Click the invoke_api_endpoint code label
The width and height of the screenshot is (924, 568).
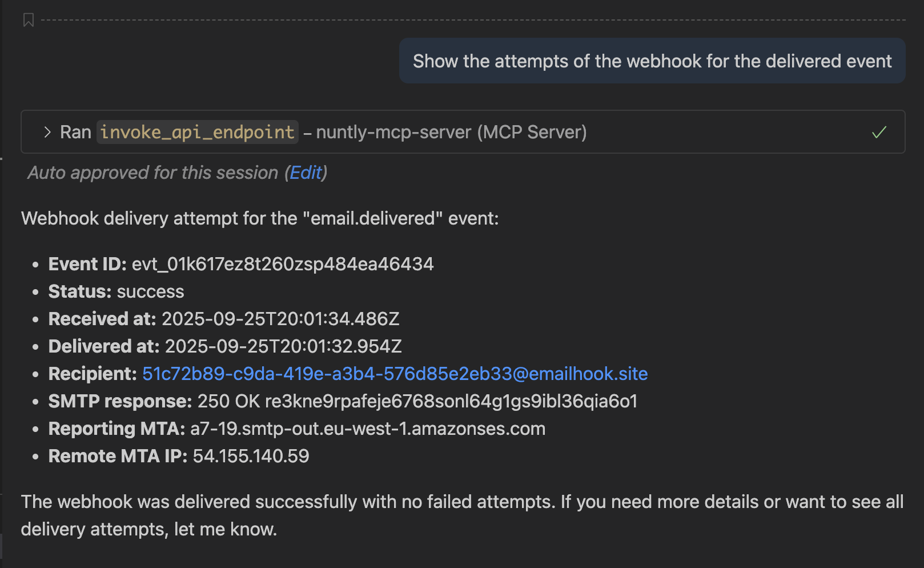(x=197, y=132)
